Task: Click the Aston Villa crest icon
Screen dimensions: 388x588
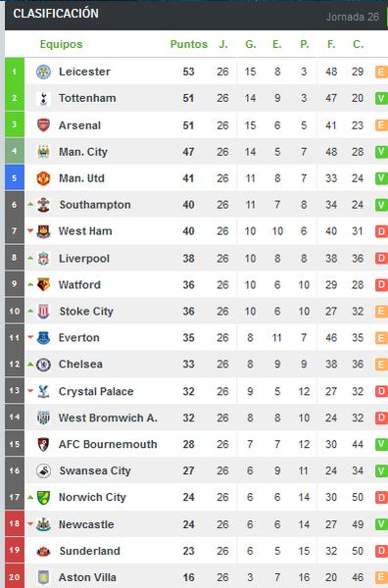Action: point(43,577)
